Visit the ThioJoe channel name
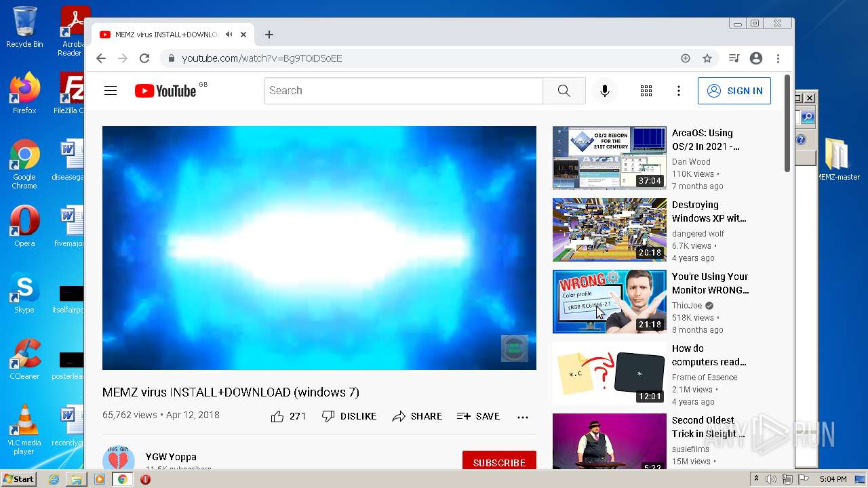The width and height of the screenshot is (868, 488). (x=687, y=306)
